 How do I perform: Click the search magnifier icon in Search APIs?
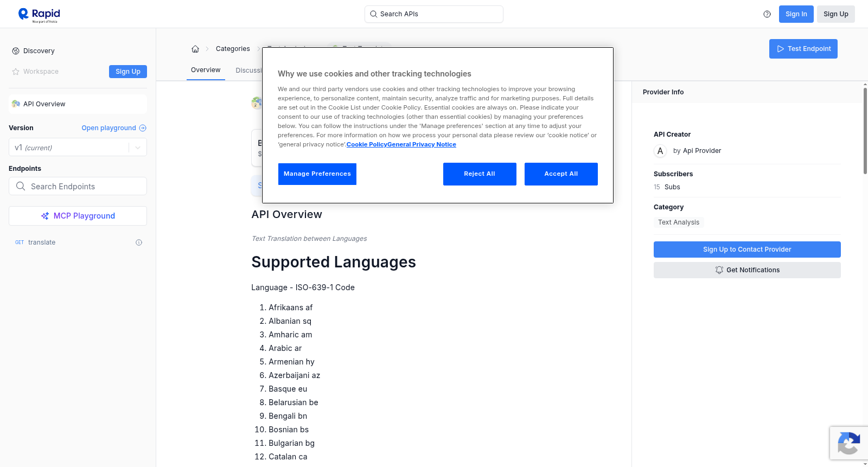[x=373, y=14]
